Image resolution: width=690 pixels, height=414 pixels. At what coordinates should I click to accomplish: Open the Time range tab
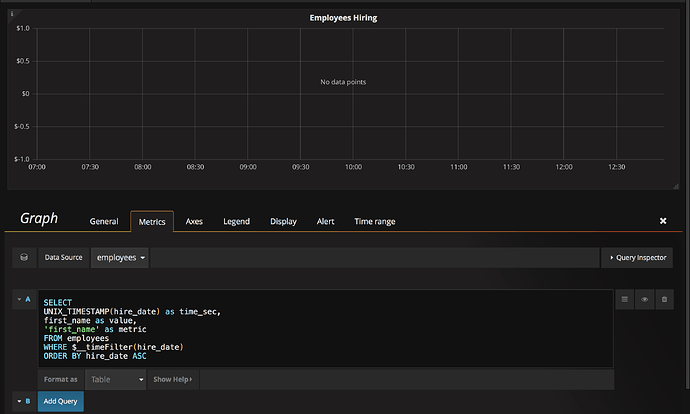pos(375,221)
